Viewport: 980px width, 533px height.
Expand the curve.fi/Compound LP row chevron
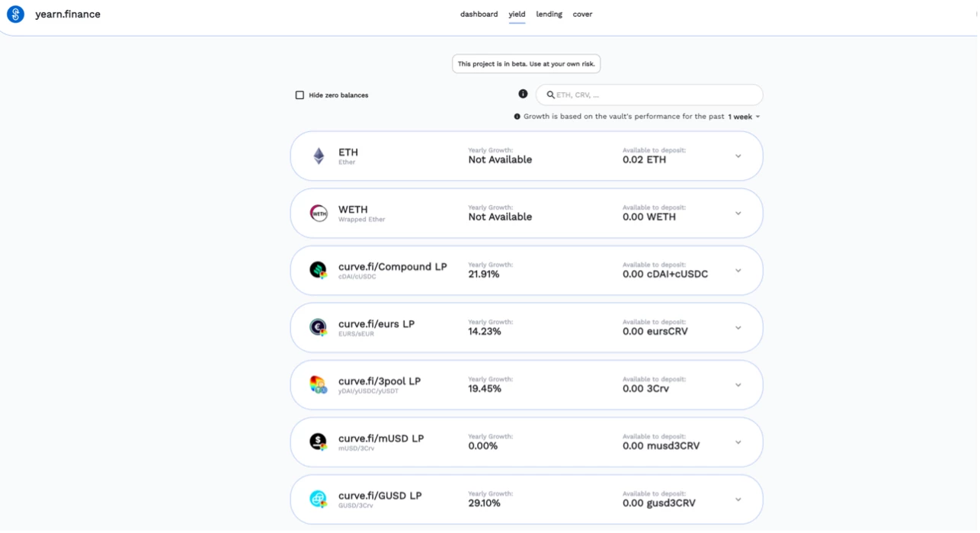738,271
